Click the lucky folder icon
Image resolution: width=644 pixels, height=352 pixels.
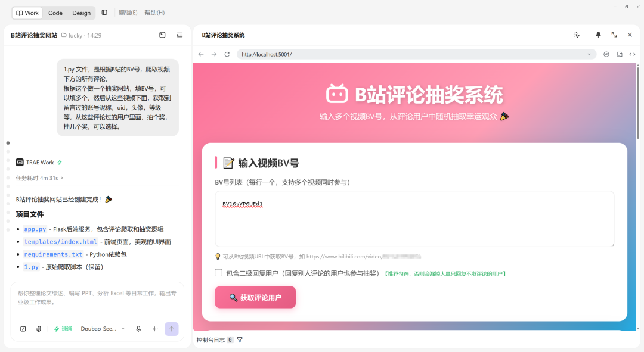tap(64, 35)
